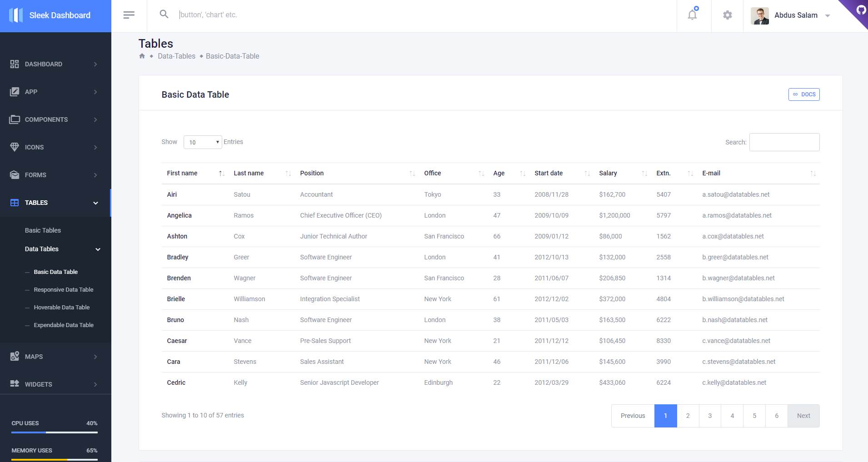Screen dimensions: 868x462
Task: Click the Tables grid sidebar icon
Action: pyautogui.click(x=15, y=203)
